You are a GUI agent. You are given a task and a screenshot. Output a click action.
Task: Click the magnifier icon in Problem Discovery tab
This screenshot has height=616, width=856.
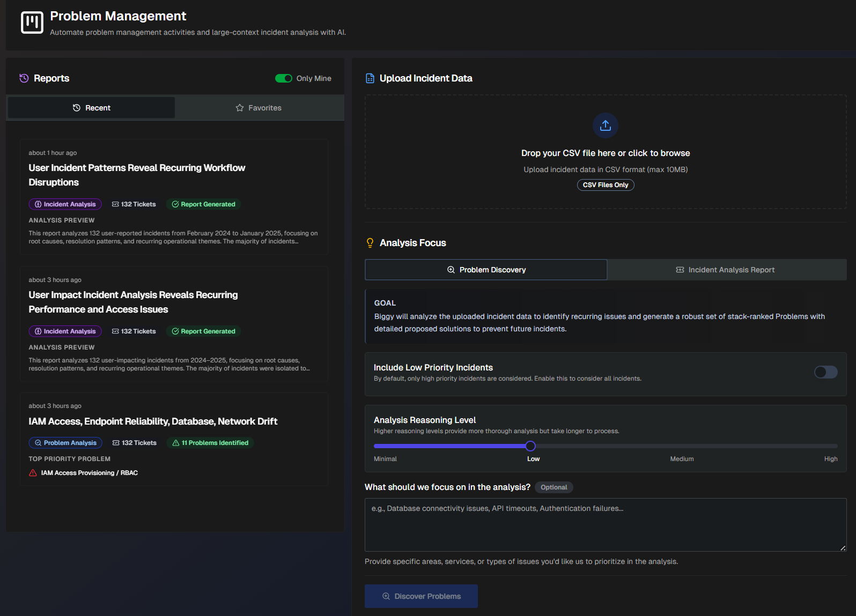(x=451, y=270)
